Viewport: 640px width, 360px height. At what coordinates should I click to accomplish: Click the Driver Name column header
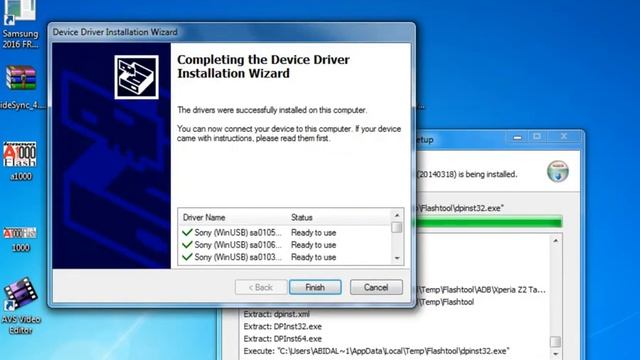204,218
